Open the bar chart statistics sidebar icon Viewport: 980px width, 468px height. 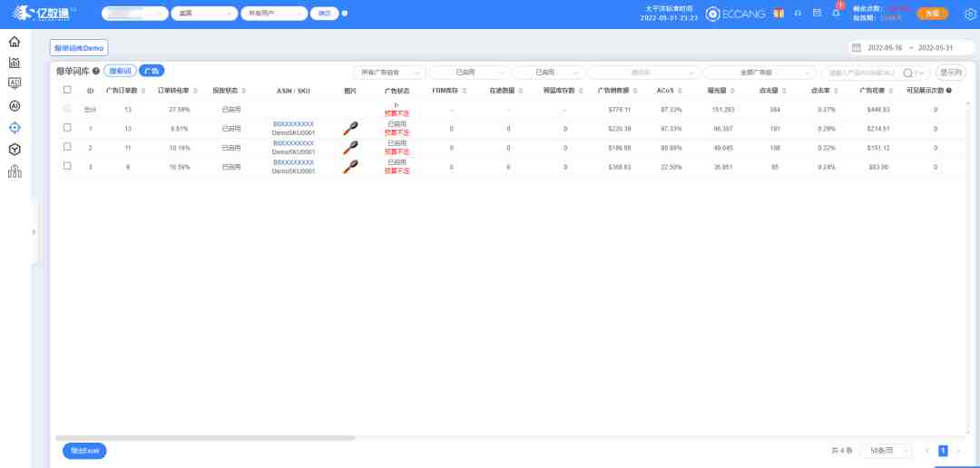tap(15, 63)
